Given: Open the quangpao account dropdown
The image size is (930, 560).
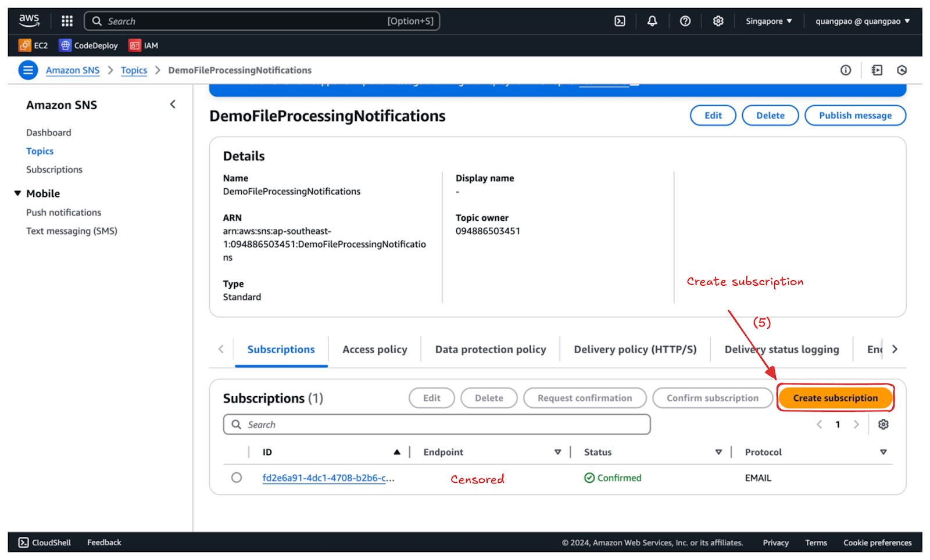Looking at the screenshot, I should point(863,21).
